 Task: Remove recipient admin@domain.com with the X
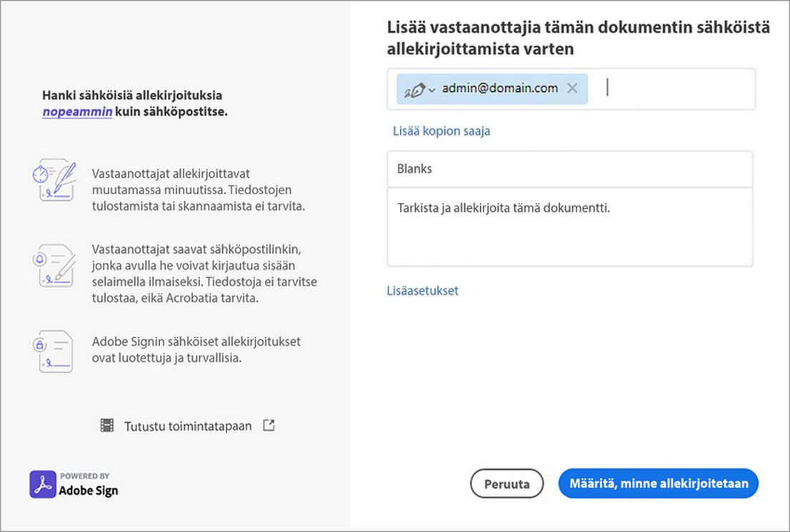pyautogui.click(x=572, y=88)
